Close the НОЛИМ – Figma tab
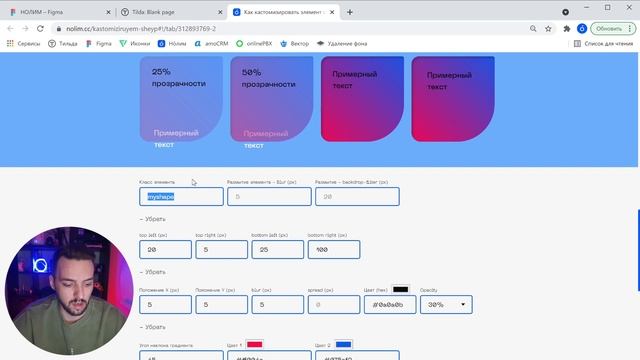 click(108, 12)
